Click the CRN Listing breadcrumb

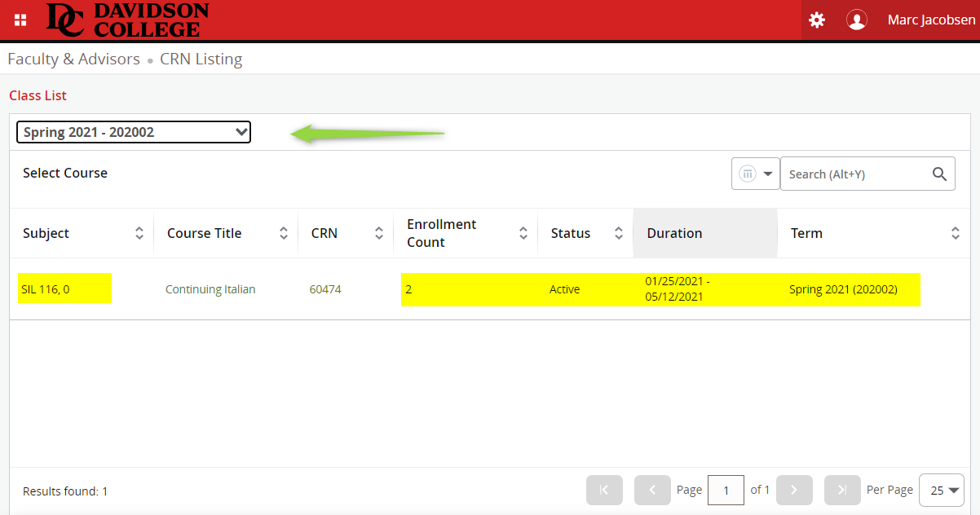(201, 59)
